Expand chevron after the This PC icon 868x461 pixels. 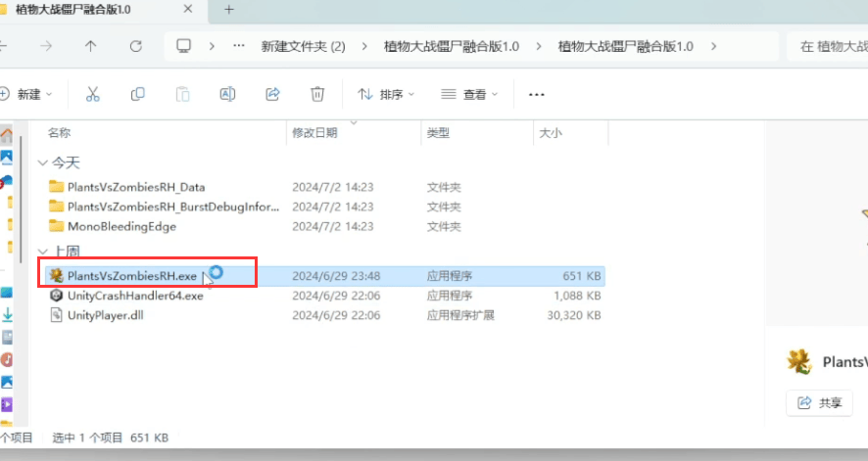click(212, 46)
